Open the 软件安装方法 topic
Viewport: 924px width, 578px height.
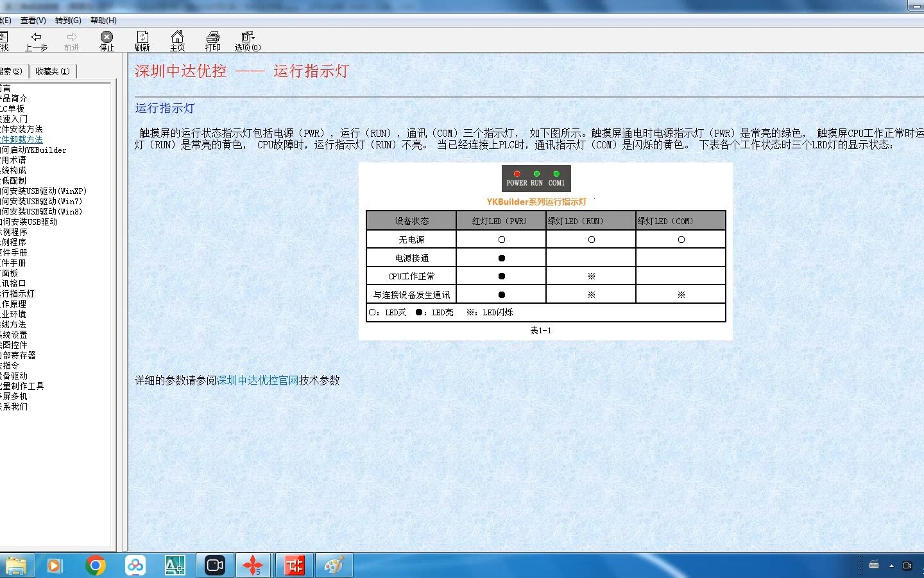click(21, 129)
